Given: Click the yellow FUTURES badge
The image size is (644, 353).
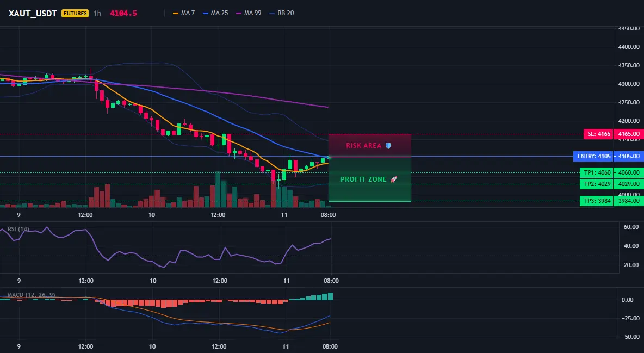Looking at the screenshot, I should 75,13.
